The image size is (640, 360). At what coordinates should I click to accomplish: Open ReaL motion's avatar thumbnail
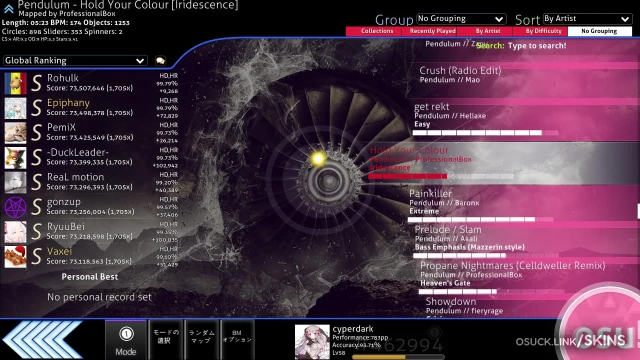[15, 182]
